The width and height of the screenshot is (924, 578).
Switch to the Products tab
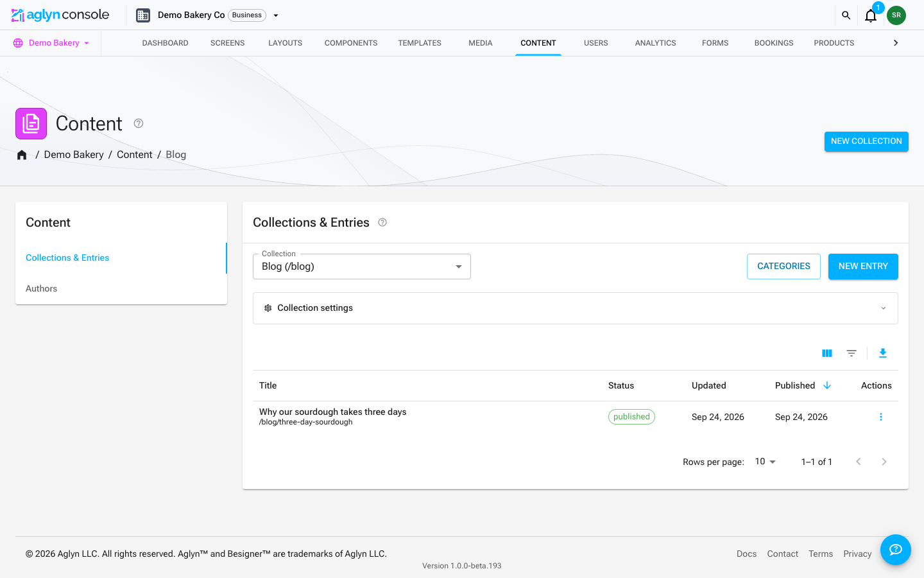pos(834,43)
